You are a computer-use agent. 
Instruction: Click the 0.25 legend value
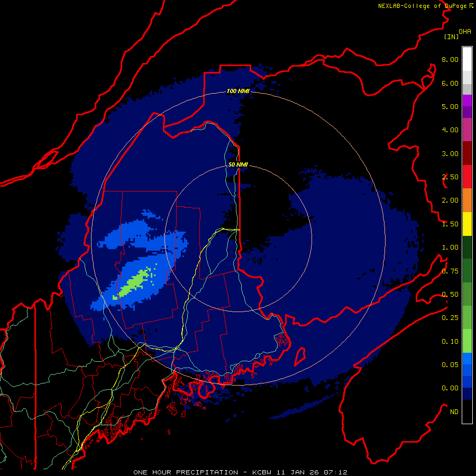[450, 318]
